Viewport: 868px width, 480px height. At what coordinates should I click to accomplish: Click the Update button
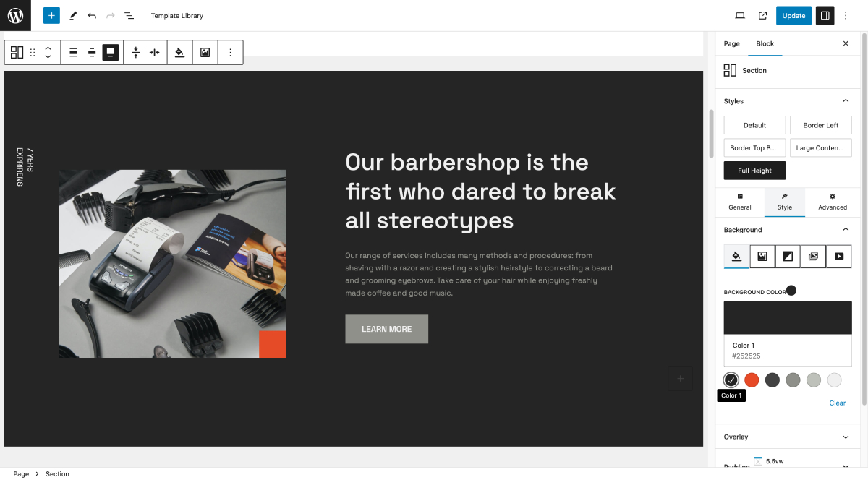794,15
